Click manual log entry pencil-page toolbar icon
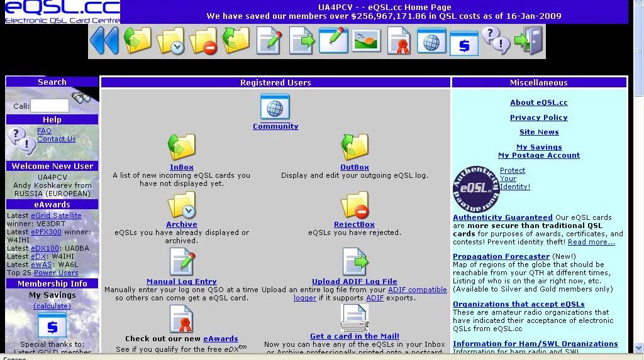This screenshot has width=644, height=360. (269, 41)
